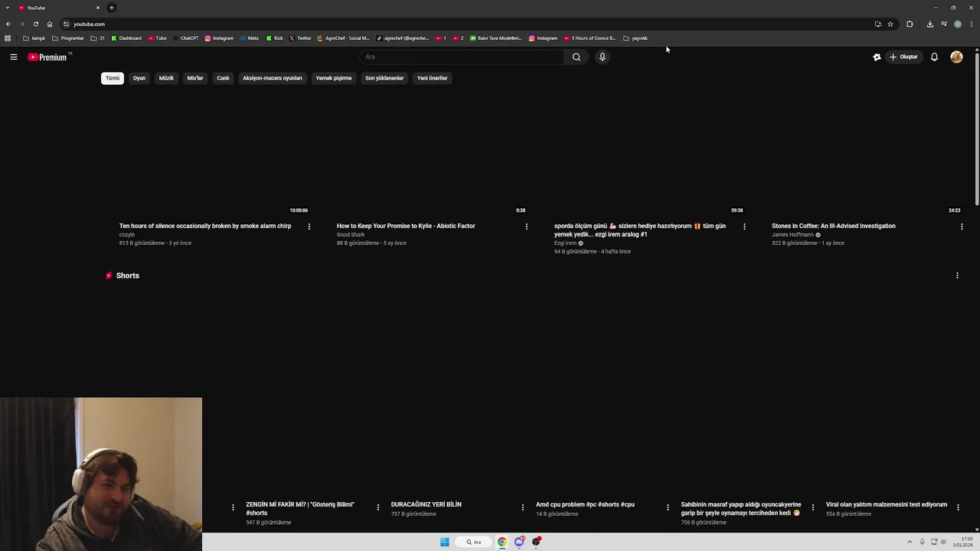
Task: Open the Shorts shelf options menu
Action: (x=957, y=275)
